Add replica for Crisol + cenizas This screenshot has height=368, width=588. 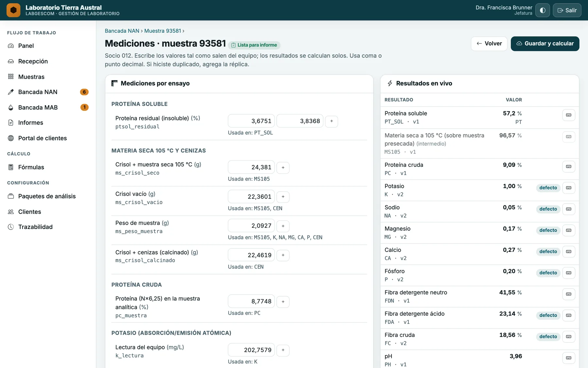[x=283, y=255]
